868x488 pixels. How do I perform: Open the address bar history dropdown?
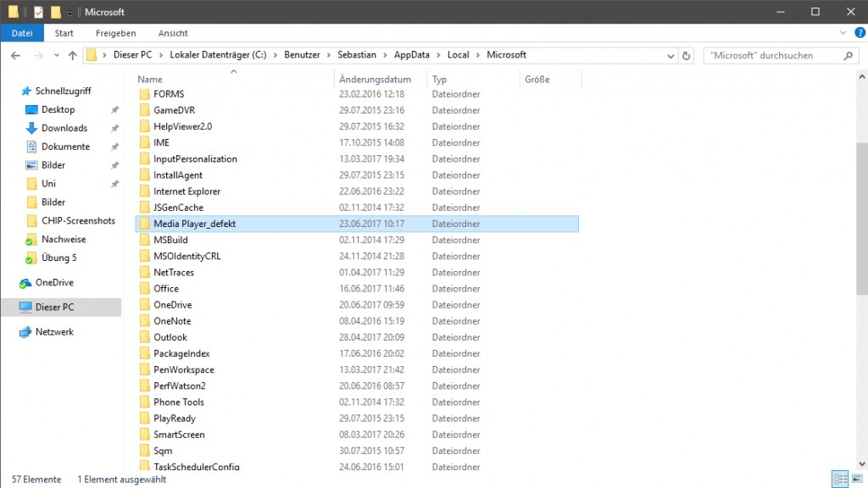click(670, 55)
